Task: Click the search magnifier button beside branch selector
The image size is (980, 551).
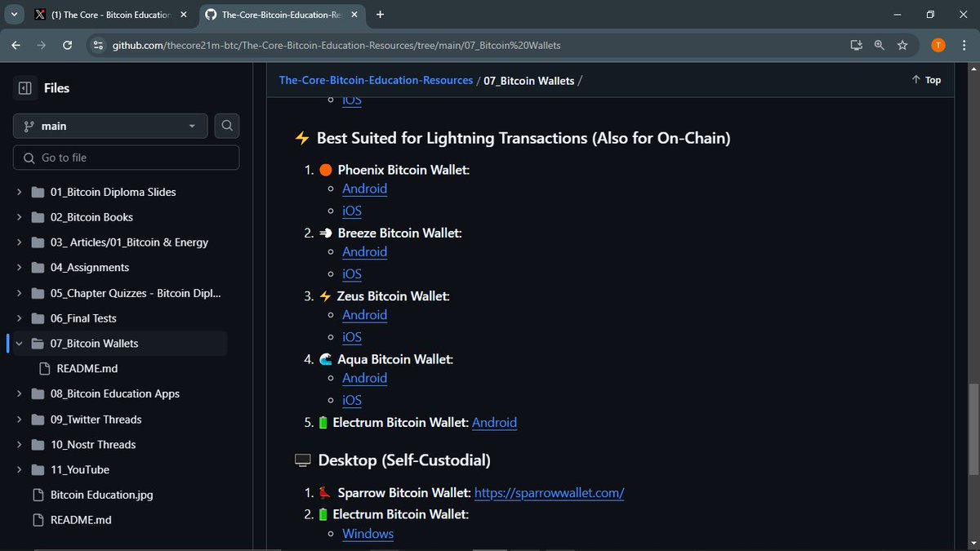Action: click(227, 126)
